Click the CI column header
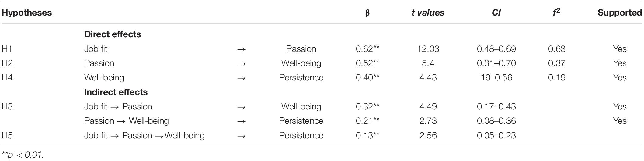Screen dimensions: 644x161 (496, 13)
